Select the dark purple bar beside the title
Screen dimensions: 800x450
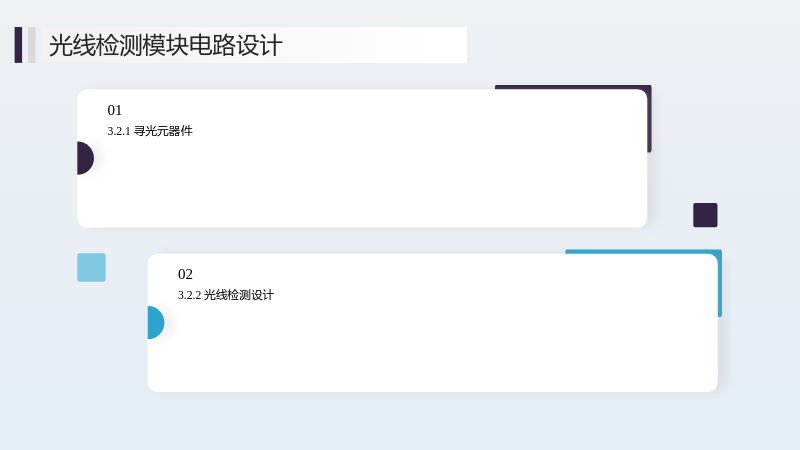tap(18, 45)
